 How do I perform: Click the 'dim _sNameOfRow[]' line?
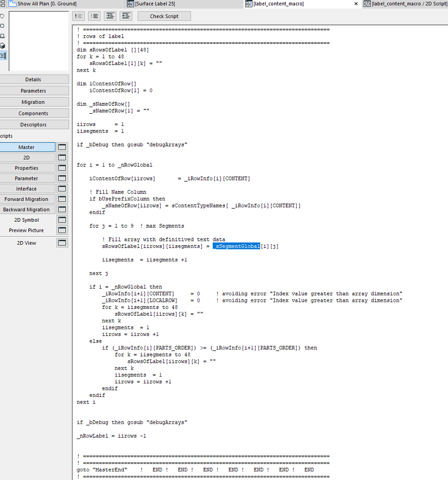coord(103,104)
